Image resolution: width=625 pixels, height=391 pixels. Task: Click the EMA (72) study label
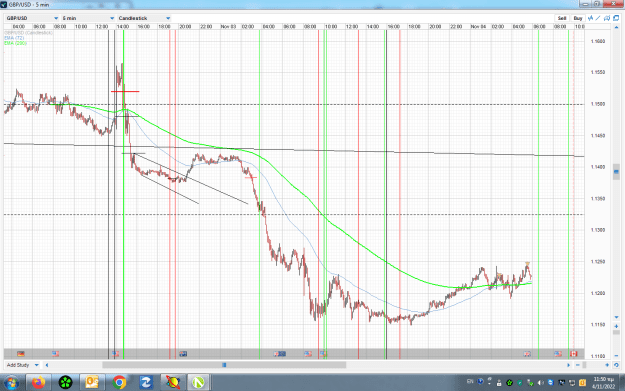pyautogui.click(x=14, y=38)
